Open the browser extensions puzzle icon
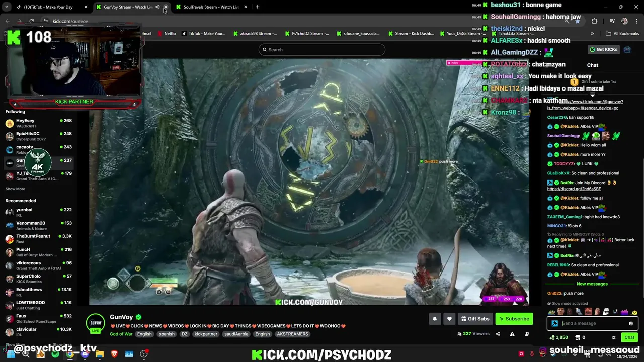 click(x=594, y=21)
